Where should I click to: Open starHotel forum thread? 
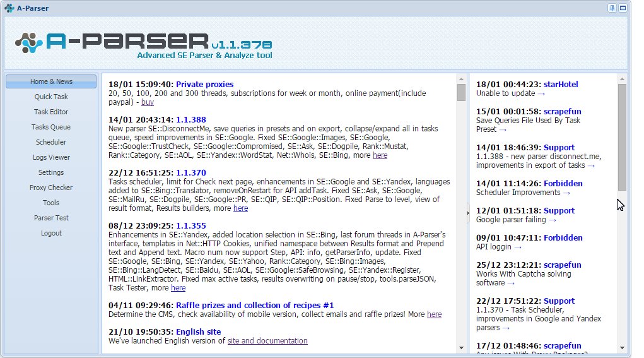coord(561,84)
